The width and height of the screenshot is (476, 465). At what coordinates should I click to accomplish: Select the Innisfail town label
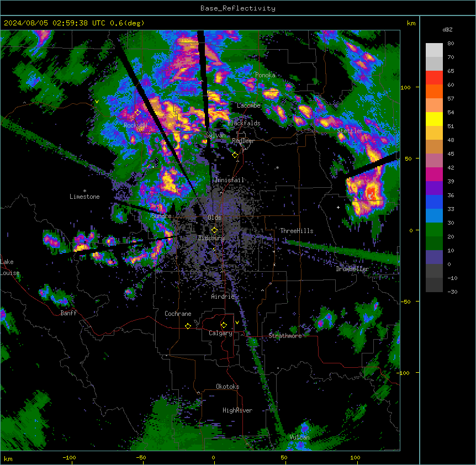click(230, 180)
